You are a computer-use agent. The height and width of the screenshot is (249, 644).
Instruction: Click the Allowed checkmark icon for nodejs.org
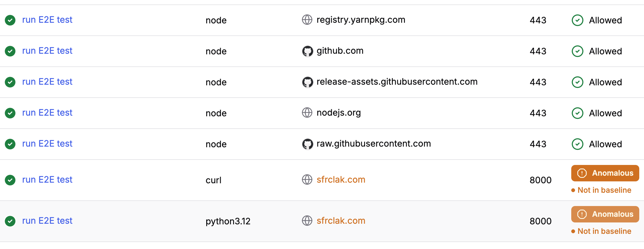(x=577, y=113)
